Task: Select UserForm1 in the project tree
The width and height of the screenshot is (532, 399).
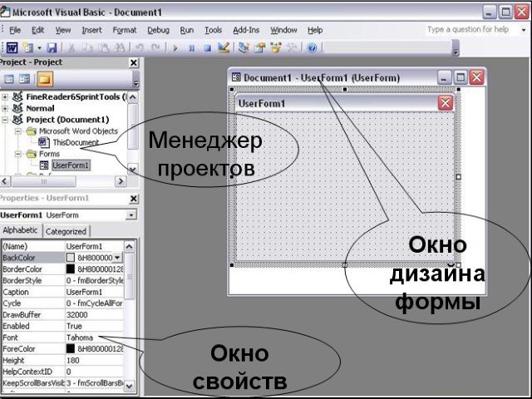Action: pyautogui.click(x=71, y=165)
